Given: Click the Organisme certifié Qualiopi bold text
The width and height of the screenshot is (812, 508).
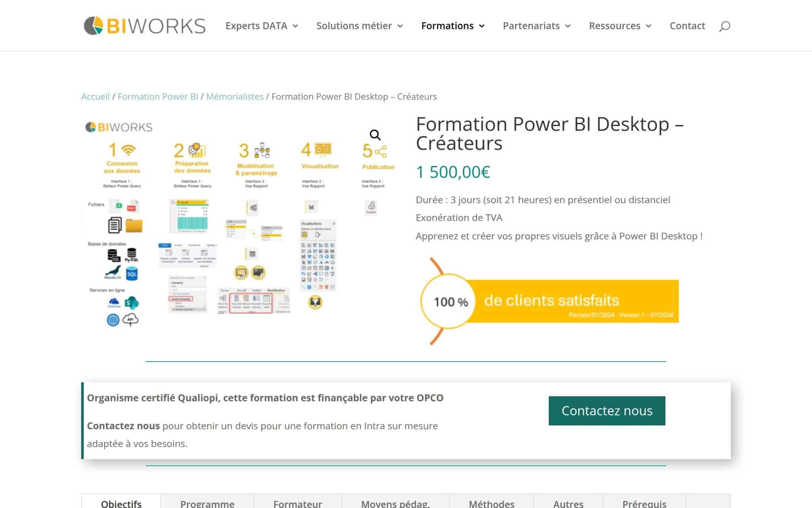Looking at the screenshot, I should pyautogui.click(x=265, y=398).
